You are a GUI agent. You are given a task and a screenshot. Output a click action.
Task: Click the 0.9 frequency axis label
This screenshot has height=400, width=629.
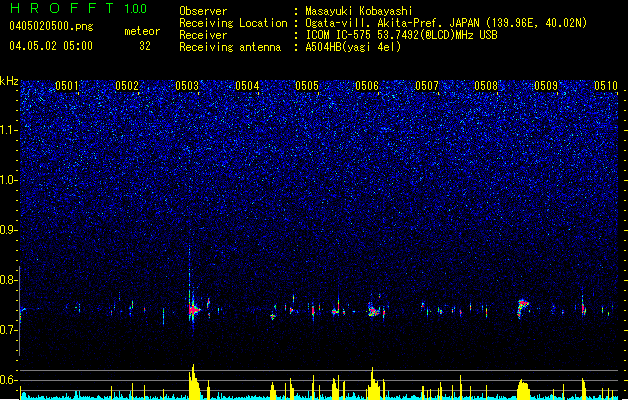coord(8,230)
